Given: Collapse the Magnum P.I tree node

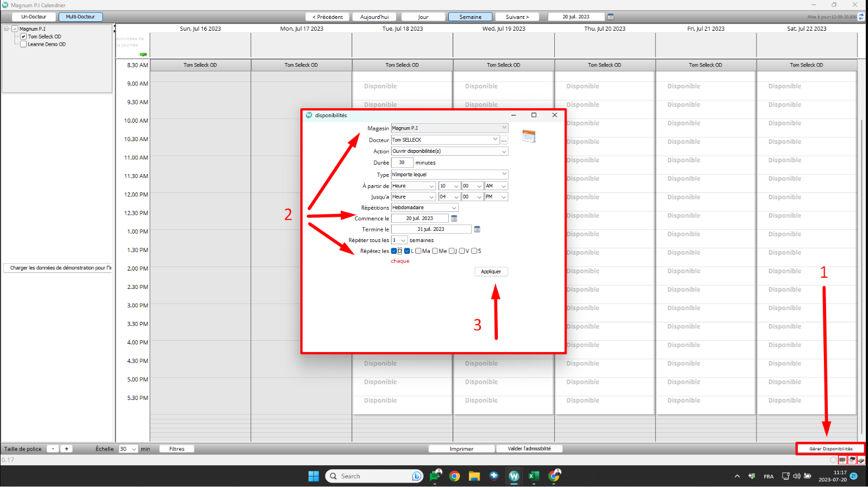Looking at the screenshot, I should click(x=6, y=28).
